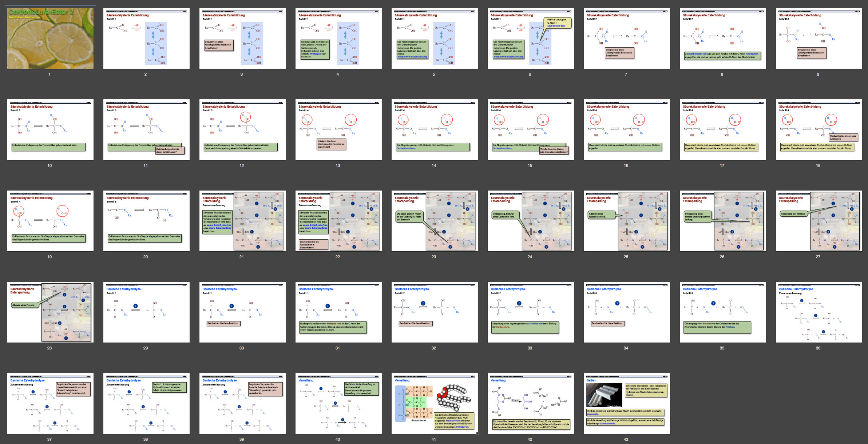This screenshot has width=868, height=444.
Task: Select slide 21, Esterbildung Zusammenfassung
Action: [242, 221]
